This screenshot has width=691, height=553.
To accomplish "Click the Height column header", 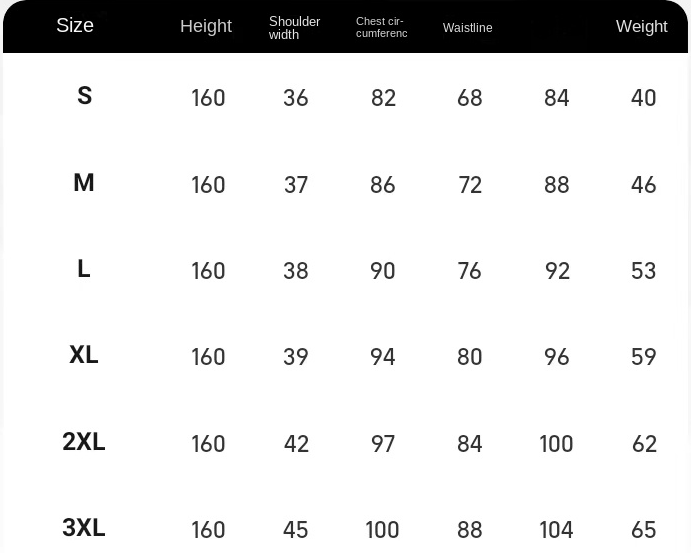I will click(x=206, y=26).
